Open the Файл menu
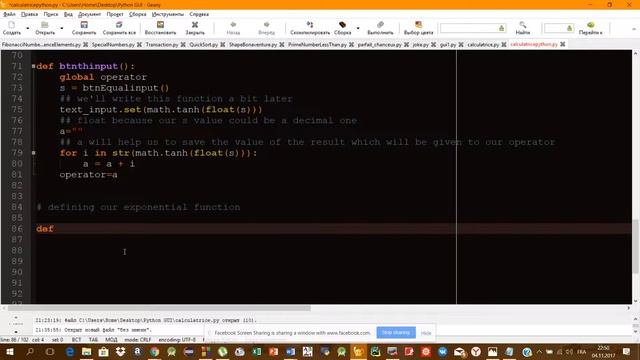This screenshot has width=640, height=360. [x=9, y=14]
